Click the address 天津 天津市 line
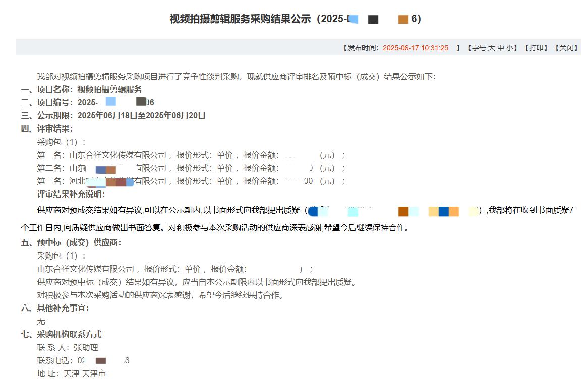This screenshot has height=387, width=588. (x=72, y=374)
